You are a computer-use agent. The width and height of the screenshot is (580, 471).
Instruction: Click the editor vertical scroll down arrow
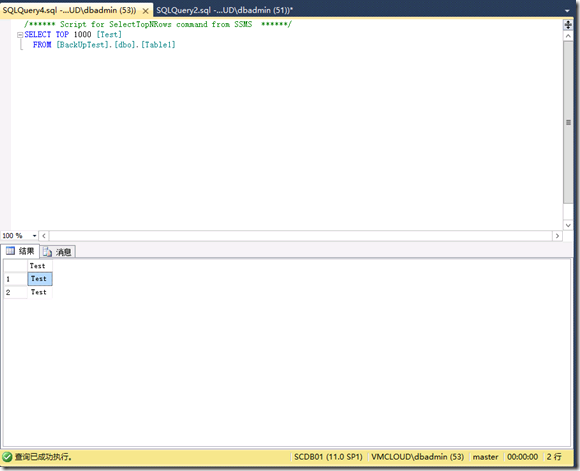pos(568,225)
